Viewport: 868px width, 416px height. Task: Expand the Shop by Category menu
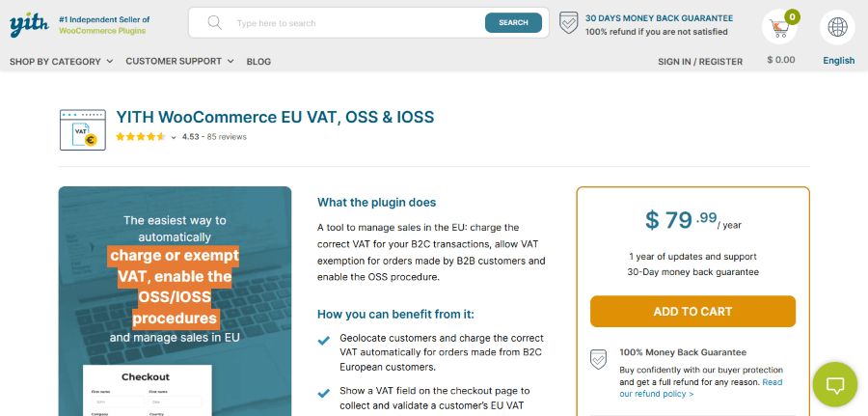pos(62,62)
